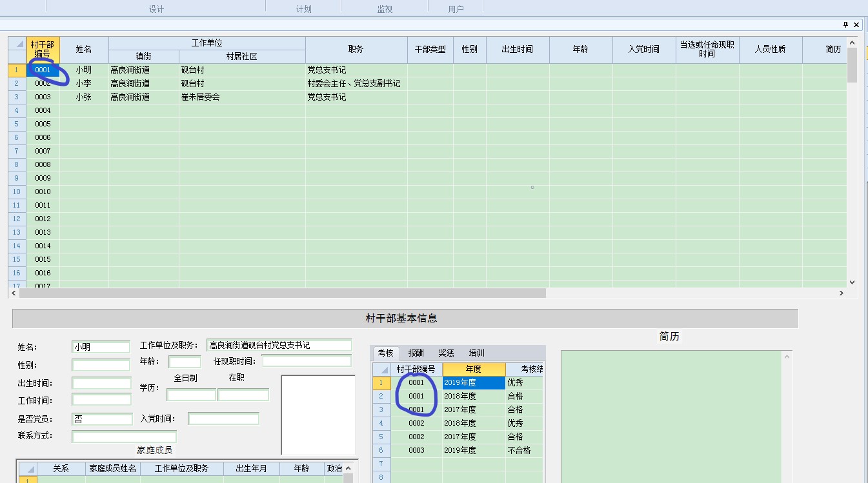Image resolution: width=868 pixels, height=483 pixels.
Task: Open the 设计 ribbon group
Action: (156, 9)
